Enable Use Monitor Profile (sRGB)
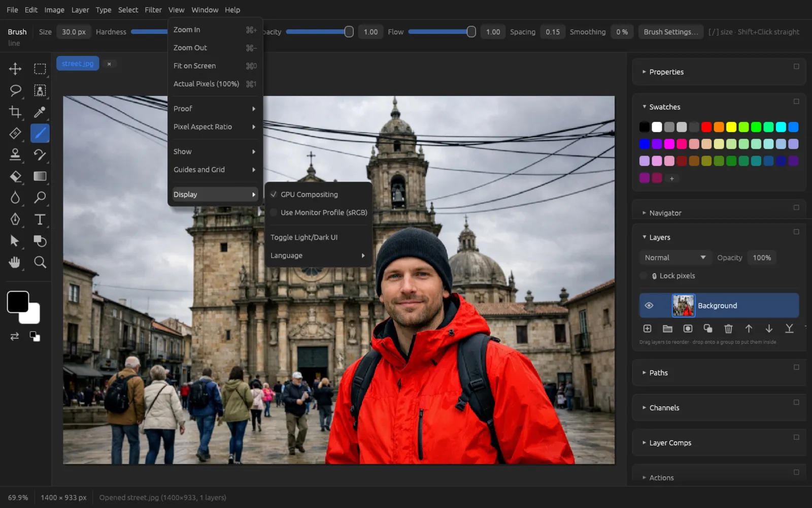812x508 pixels. click(x=319, y=212)
